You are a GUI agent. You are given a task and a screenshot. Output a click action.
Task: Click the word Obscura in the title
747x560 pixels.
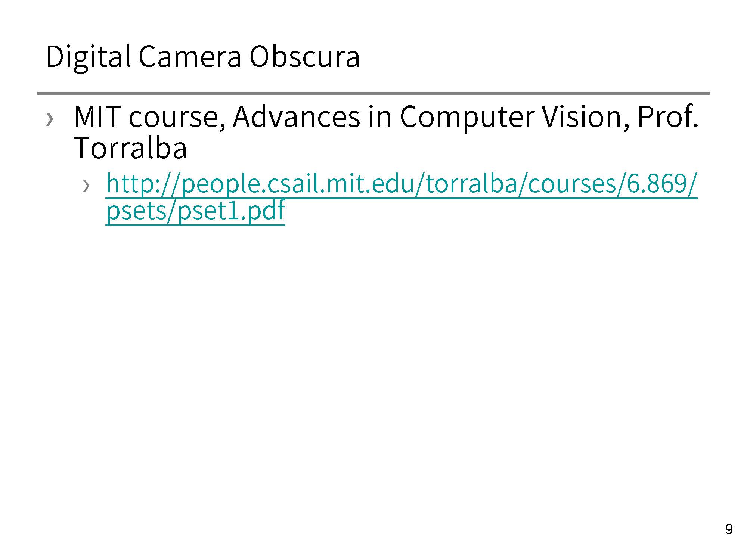click(304, 57)
